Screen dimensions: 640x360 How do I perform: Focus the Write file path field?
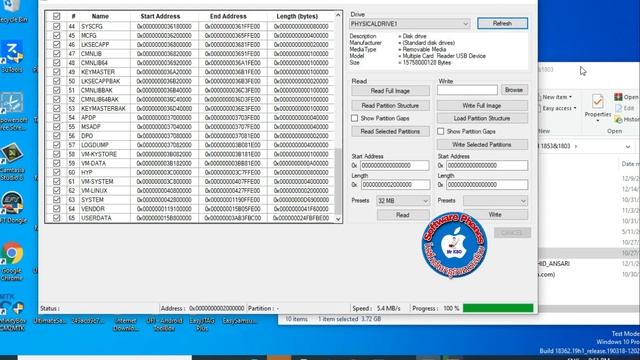point(467,90)
